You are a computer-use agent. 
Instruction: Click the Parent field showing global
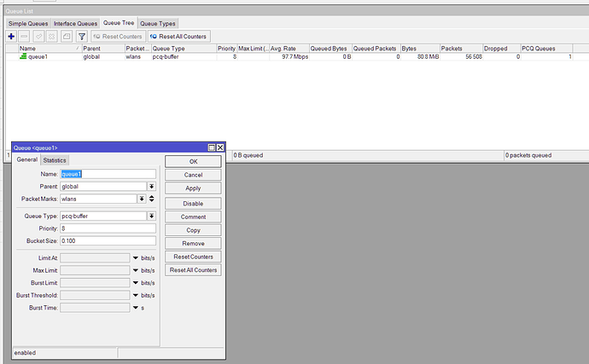tap(103, 187)
